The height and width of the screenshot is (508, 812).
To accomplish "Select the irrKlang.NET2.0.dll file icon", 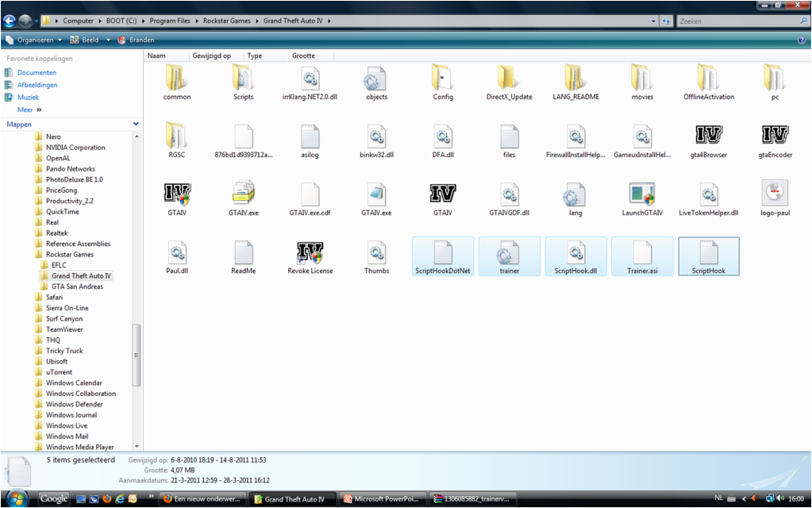I will coord(310,79).
